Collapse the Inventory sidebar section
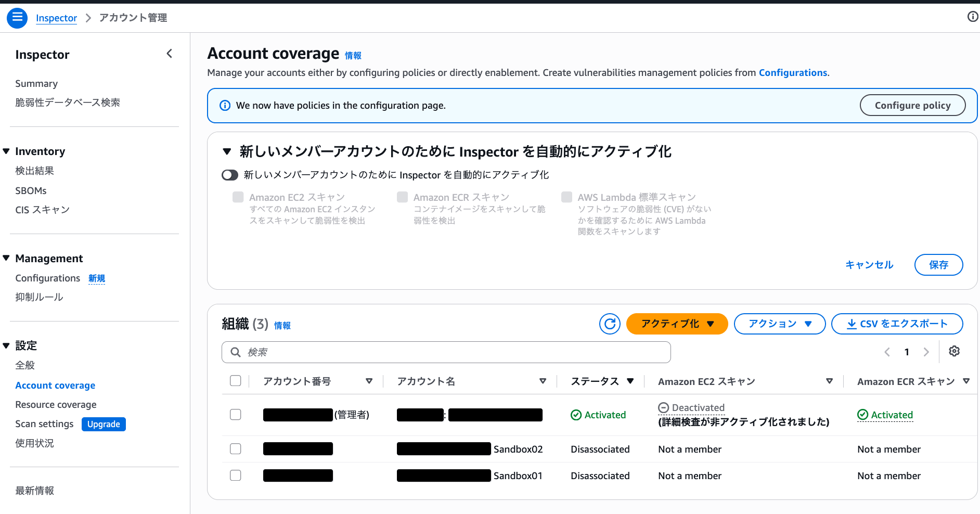Viewport: 980px width, 514px height. click(6, 151)
